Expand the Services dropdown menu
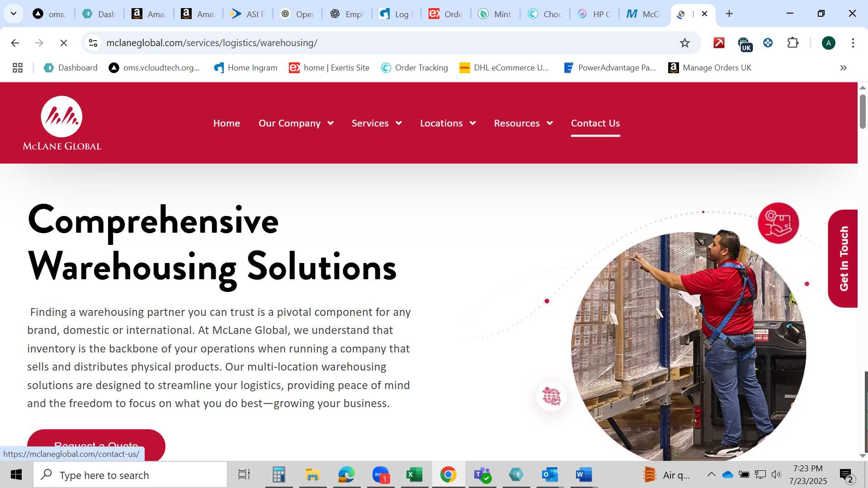868x488 pixels. 377,123
